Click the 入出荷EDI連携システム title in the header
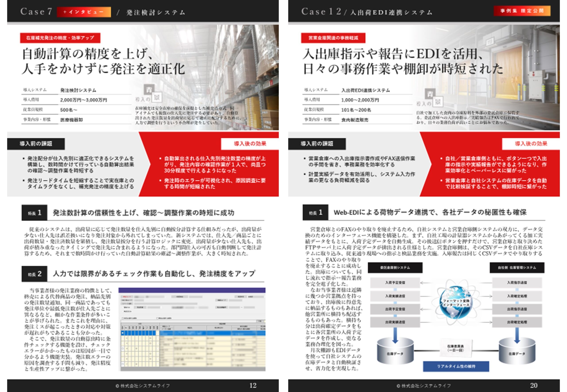This screenshot has width=567, height=392. tap(391, 13)
